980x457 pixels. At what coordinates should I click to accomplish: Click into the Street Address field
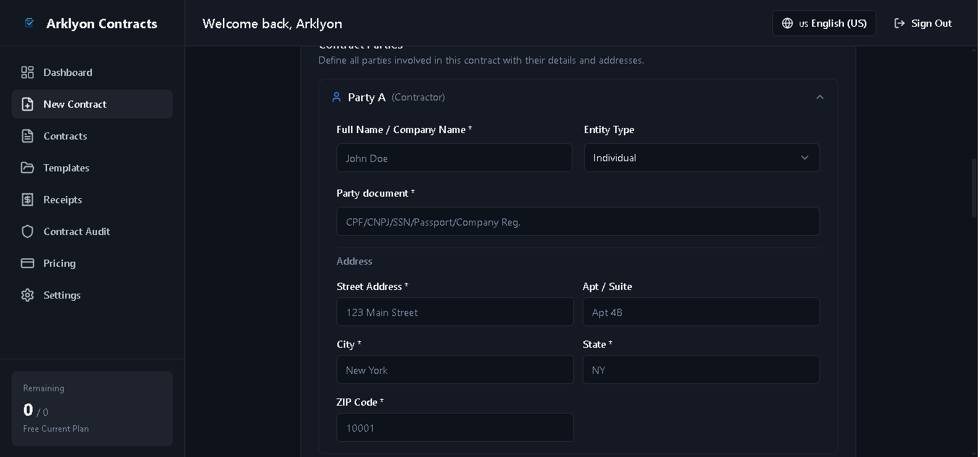[455, 312]
